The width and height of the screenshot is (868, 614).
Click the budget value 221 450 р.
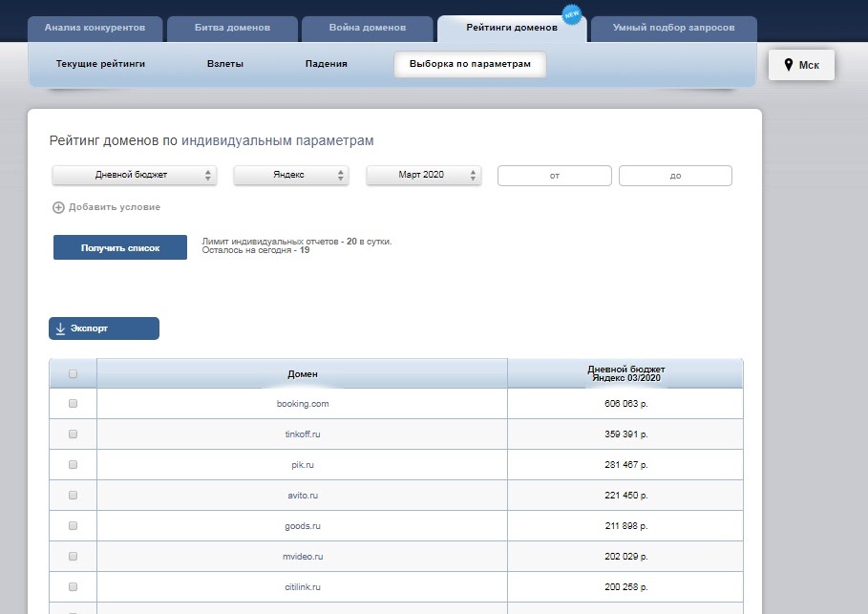click(x=626, y=495)
